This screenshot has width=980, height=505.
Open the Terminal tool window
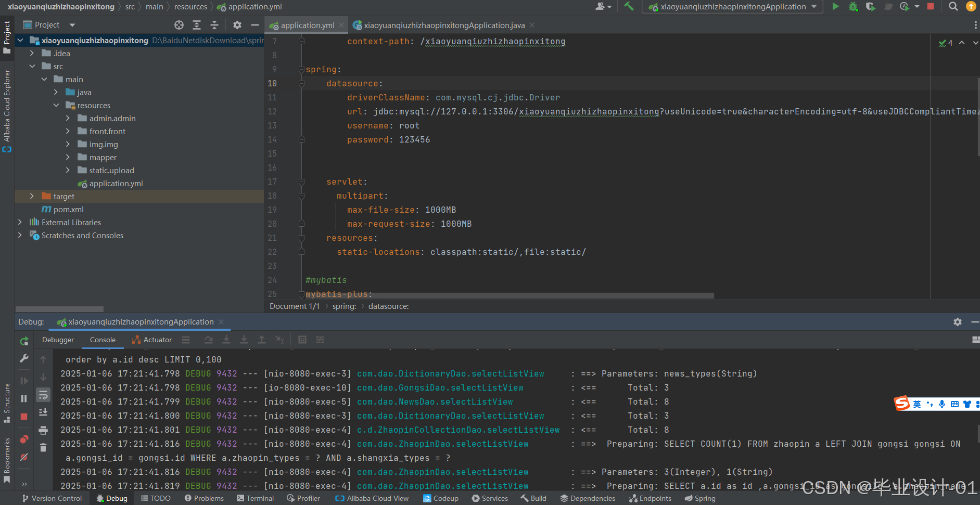point(255,498)
